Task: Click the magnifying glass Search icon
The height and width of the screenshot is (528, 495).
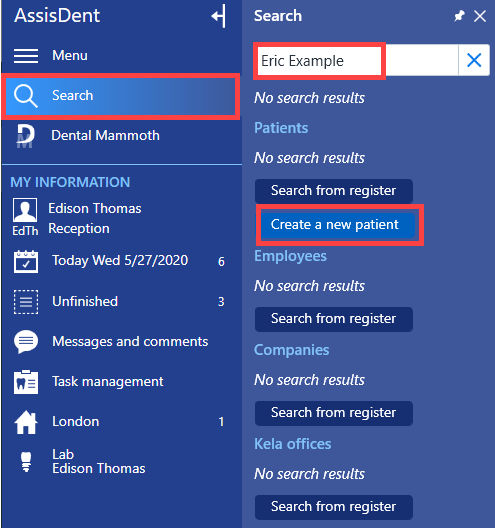Action: coord(25,96)
